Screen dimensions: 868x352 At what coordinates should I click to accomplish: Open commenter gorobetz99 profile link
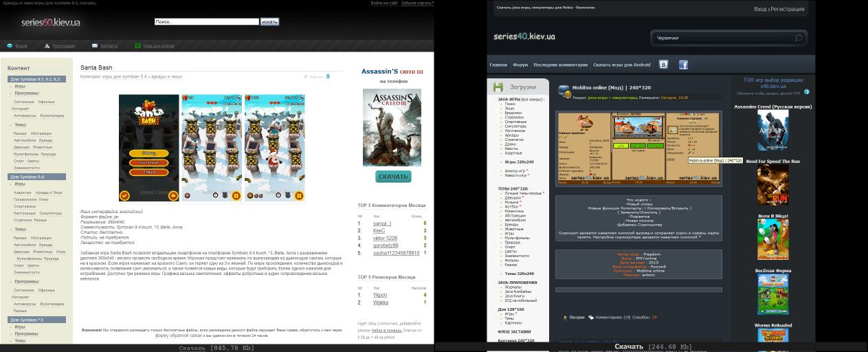click(x=386, y=245)
